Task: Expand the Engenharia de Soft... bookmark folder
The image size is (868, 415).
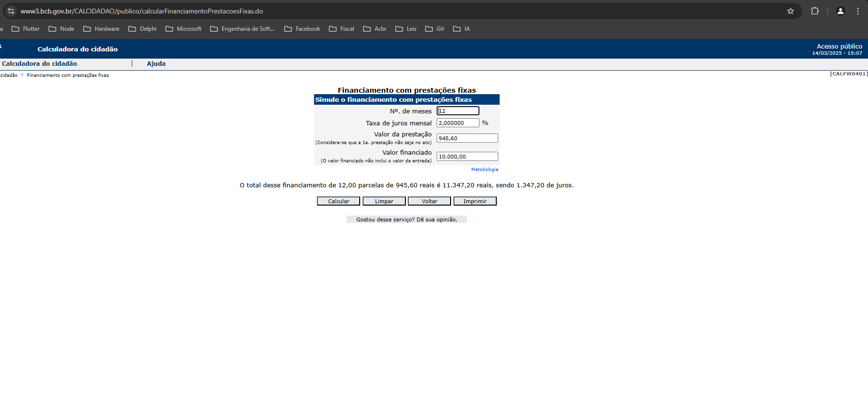Action: click(x=242, y=29)
